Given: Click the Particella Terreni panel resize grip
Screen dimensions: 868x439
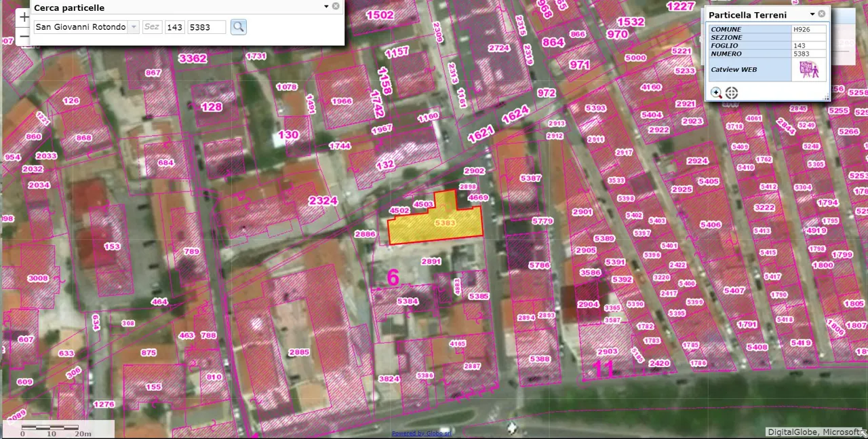Looking at the screenshot, I should click(827, 98).
